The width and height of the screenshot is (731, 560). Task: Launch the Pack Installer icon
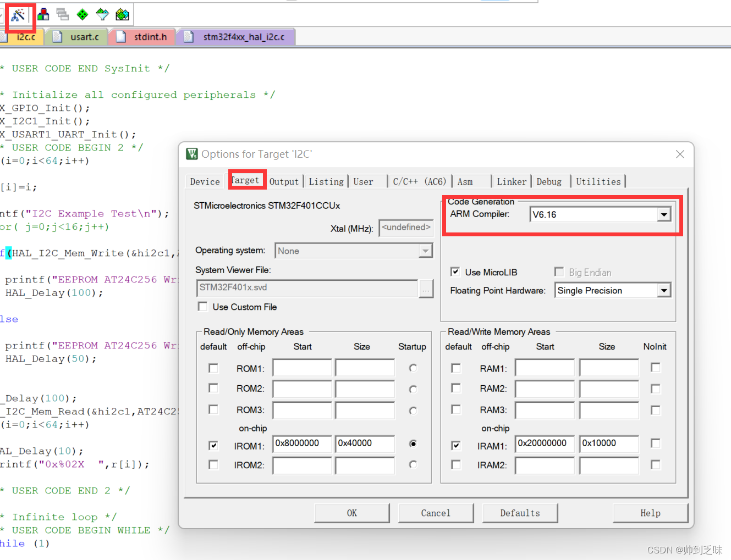click(x=123, y=15)
